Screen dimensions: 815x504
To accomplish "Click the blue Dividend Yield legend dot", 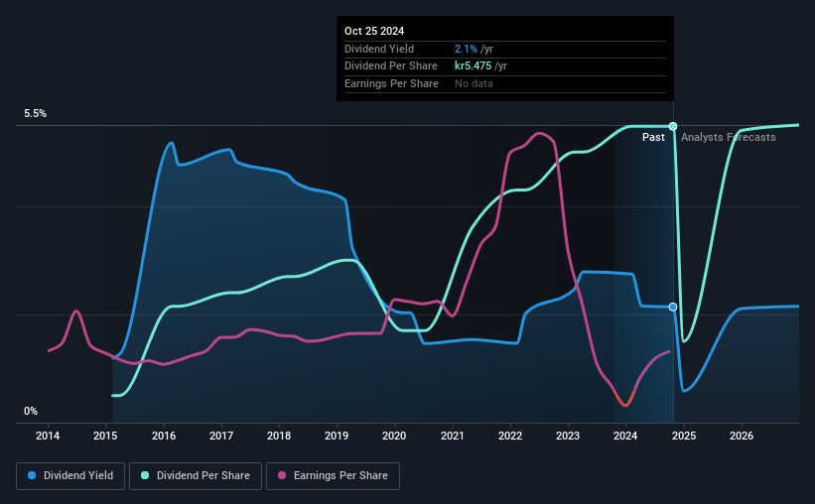I will click(x=32, y=475).
